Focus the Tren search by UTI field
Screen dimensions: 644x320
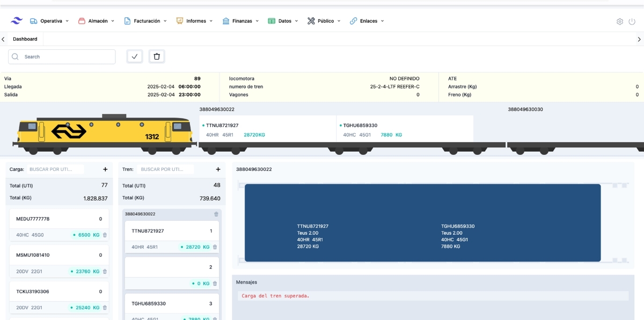click(165, 169)
